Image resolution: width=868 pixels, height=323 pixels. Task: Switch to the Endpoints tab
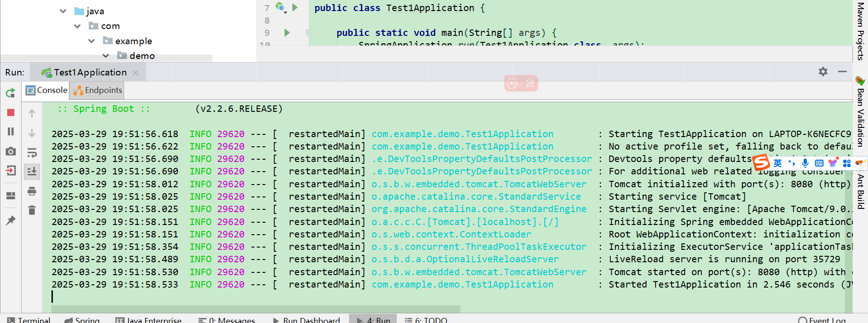tap(98, 90)
